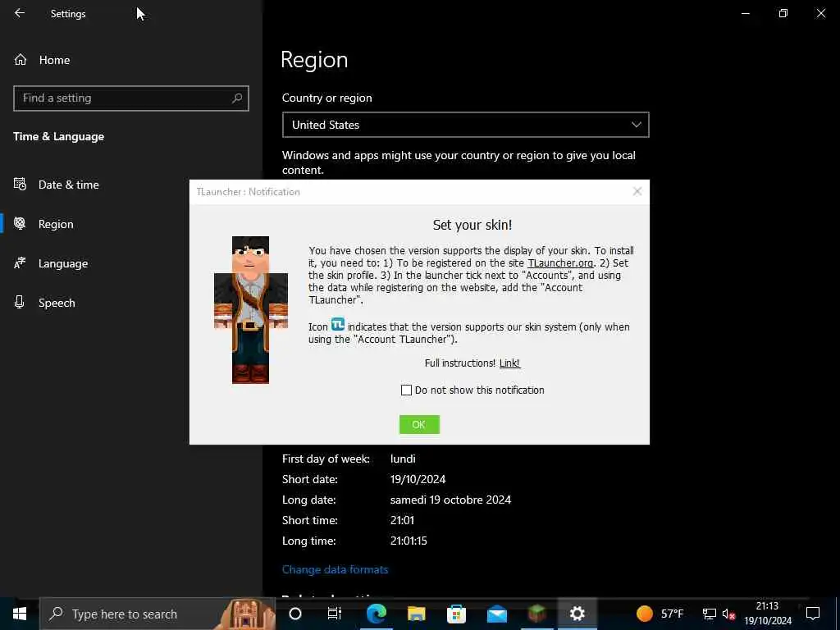Click the search magnifier in Find a setting
Image resolution: width=840 pixels, height=630 pixels.
pyautogui.click(x=237, y=98)
